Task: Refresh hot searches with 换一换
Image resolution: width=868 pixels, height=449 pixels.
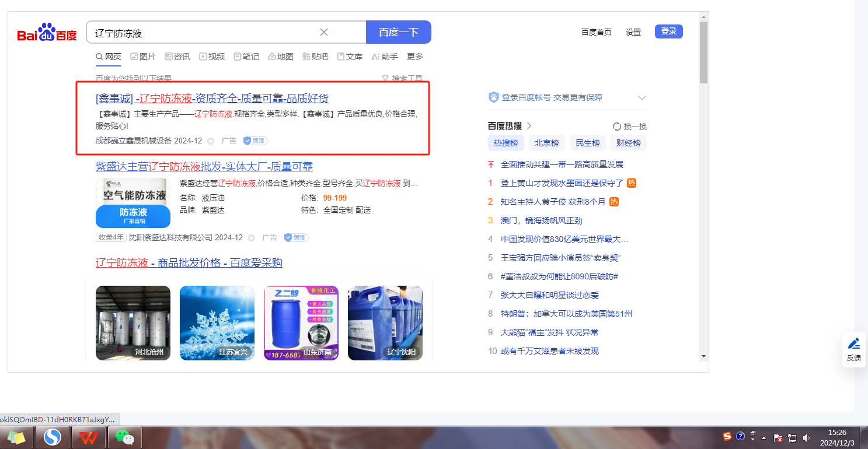Action: pos(630,127)
